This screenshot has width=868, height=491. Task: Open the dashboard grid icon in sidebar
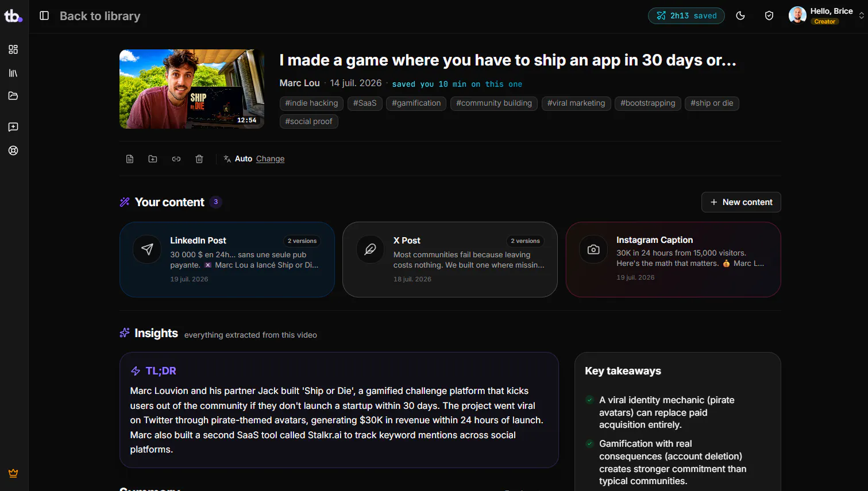(13, 49)
